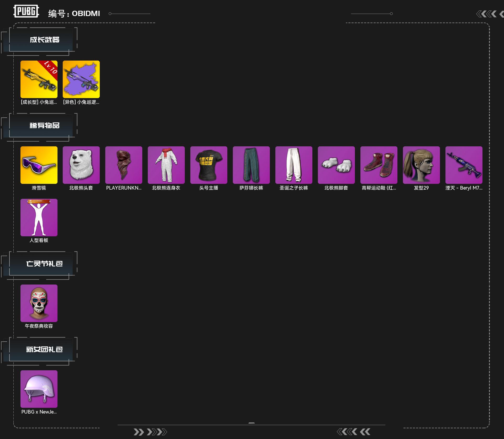Select the purple variant rabbit patrol weapon
This screenshot has height=439, width=504.
click(81, 79)
